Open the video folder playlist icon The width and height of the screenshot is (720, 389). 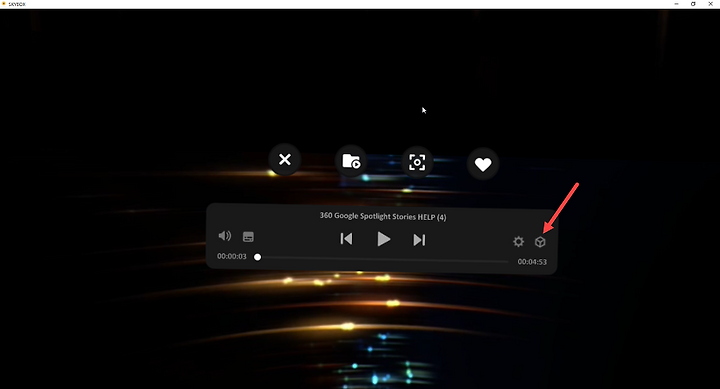351,161
